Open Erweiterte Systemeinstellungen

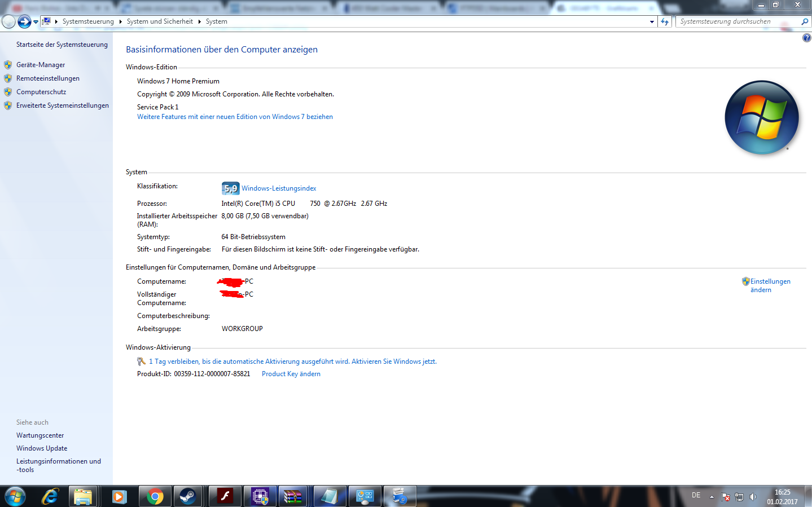(63, 105)
